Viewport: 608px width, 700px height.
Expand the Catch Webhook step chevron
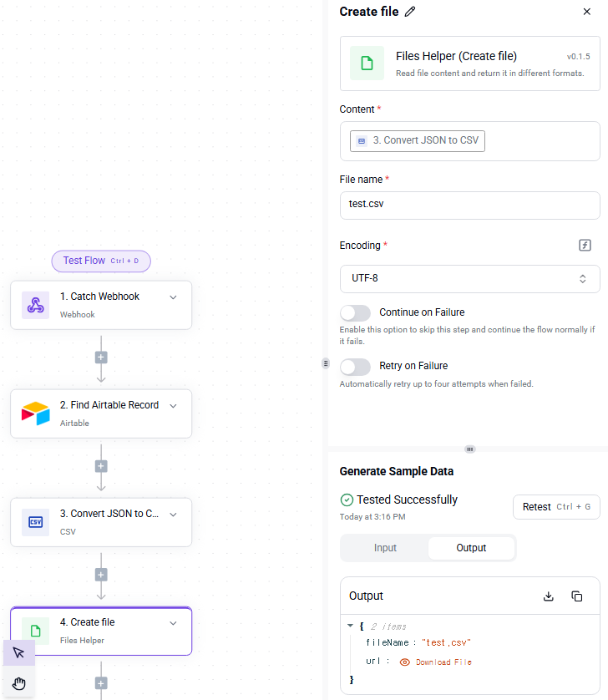coord(173,297)
